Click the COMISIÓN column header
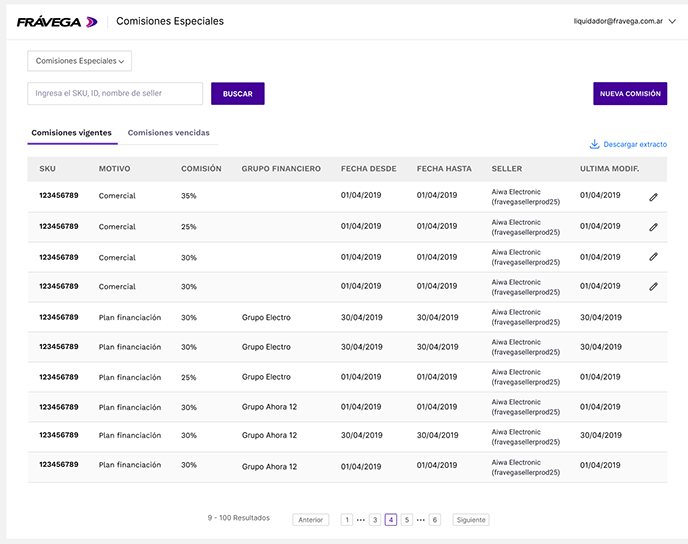 (201, 168)
